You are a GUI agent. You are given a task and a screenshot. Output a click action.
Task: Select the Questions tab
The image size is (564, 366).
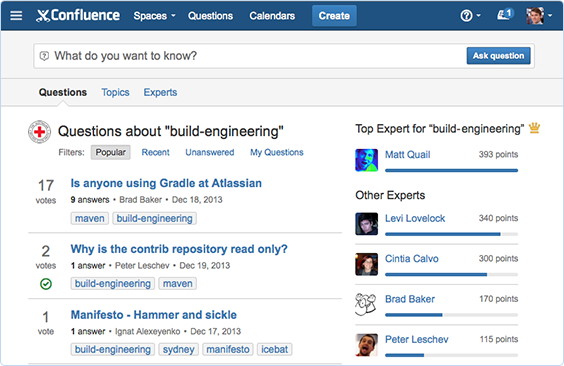(x=63, y=92)
